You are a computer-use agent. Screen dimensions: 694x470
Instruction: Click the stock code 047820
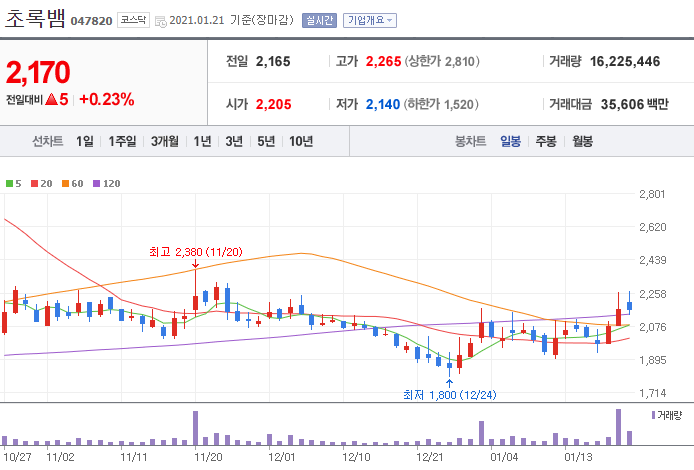91,21
